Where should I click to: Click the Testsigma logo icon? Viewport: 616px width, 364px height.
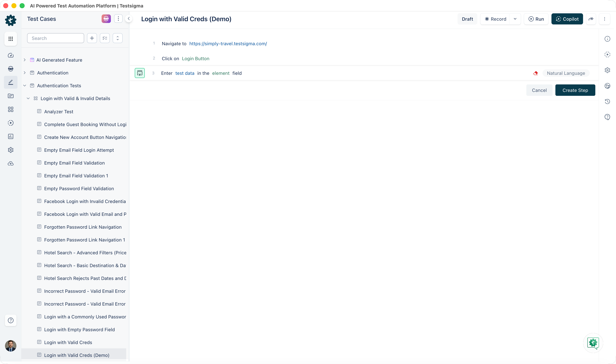(x=11, y=20)
